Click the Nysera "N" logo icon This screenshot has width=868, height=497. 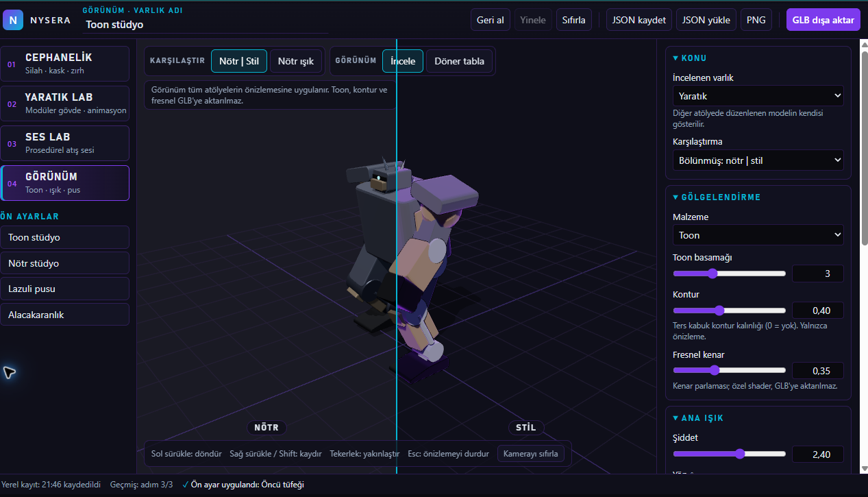point(13,20)
